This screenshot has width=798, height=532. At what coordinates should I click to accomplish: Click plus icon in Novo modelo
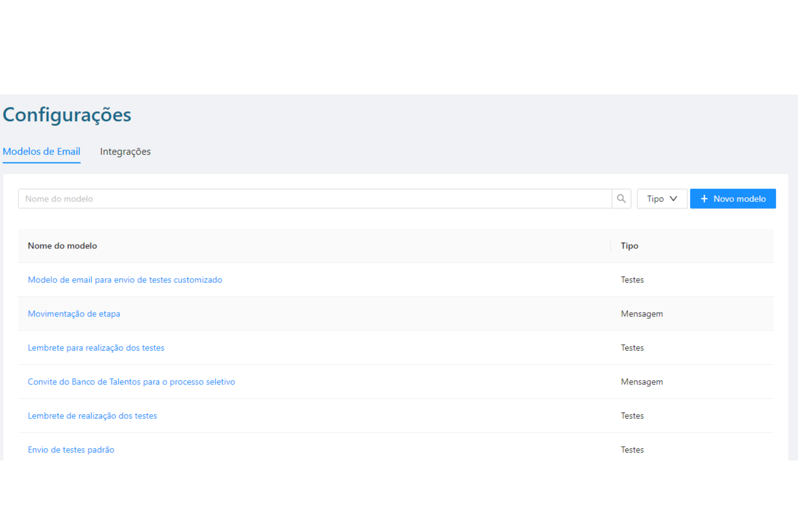point(704,199)
